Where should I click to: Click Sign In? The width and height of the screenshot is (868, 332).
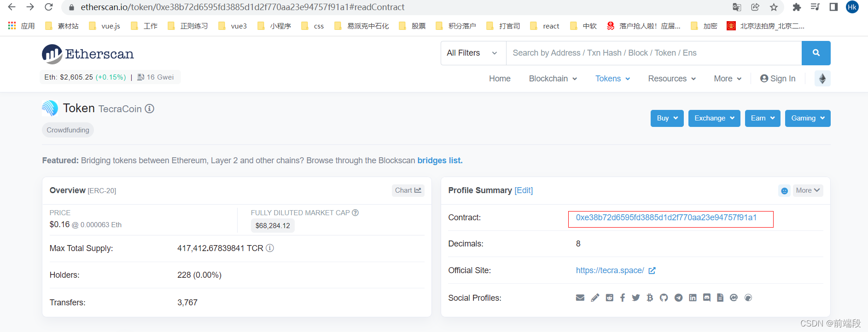[778, 79]
